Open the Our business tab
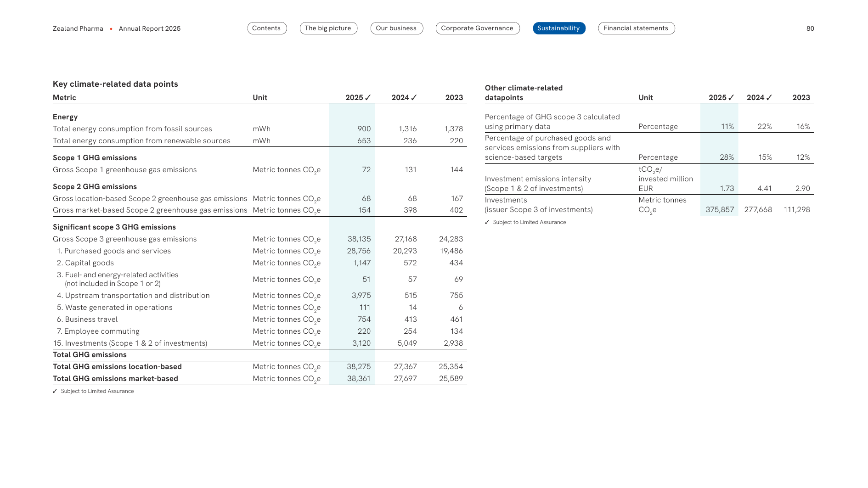This screenshot has height=488, width=868. [397, 28]
